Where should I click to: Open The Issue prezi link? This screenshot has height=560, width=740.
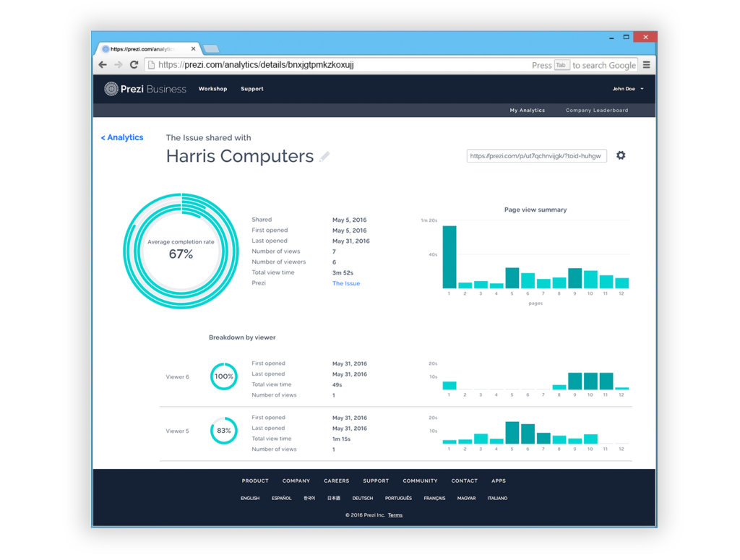point(346,283)
